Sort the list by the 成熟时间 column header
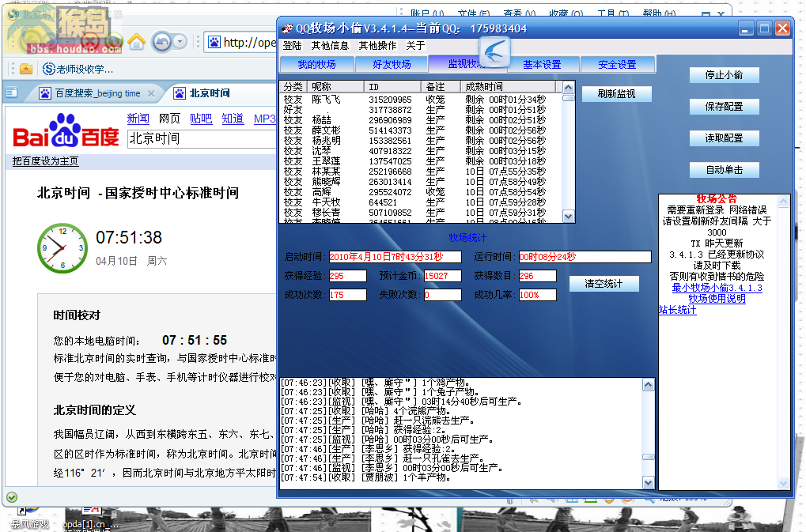The image size is (806, 532). pyautogui.click(x=508, y=87)
